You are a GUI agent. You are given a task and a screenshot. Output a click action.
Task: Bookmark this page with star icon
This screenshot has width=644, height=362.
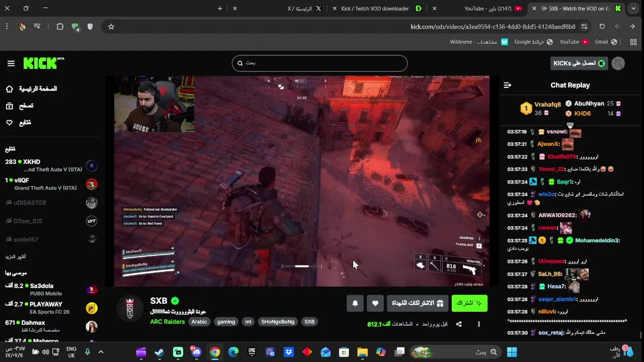pyautogui.click(x=111, y=27)
